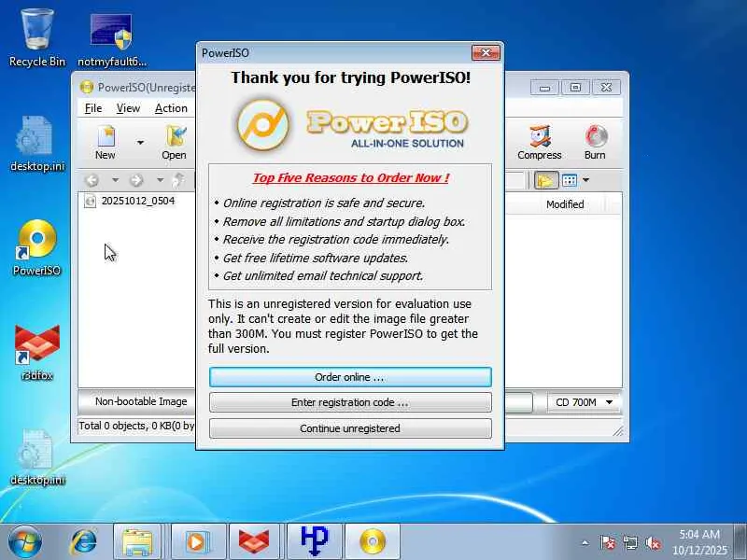Choose Enter registration code option
The image size is (747, 560).
click(350, 402)
